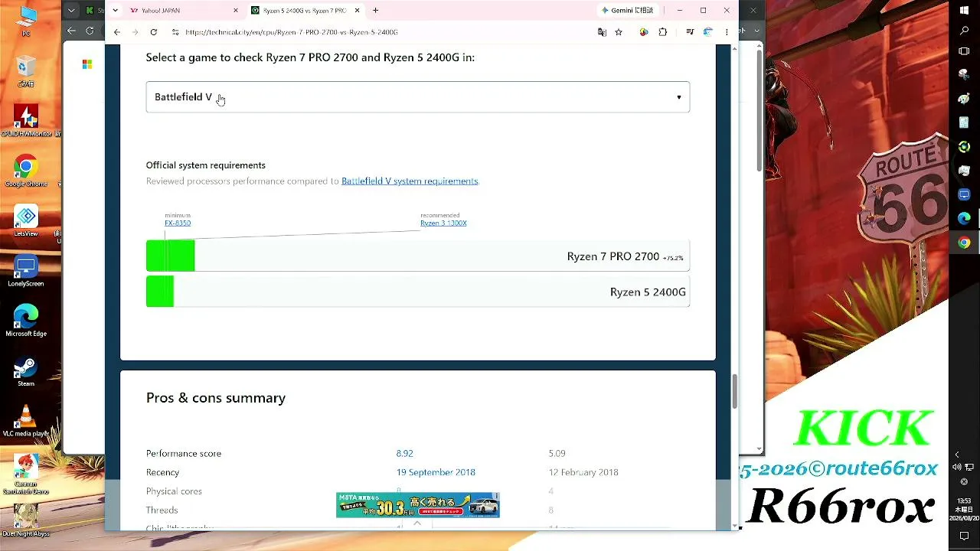Click the car advertisement banner
The image size is (980, 551).
coord(417,505)
